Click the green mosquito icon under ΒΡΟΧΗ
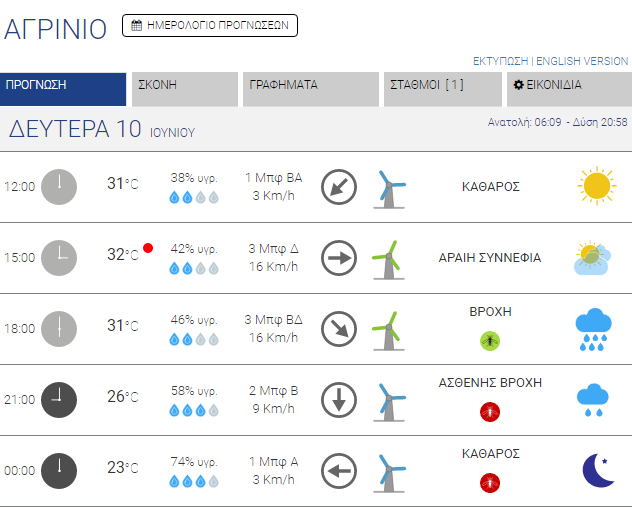Screen dimensions: 632x507 [490, 340]
